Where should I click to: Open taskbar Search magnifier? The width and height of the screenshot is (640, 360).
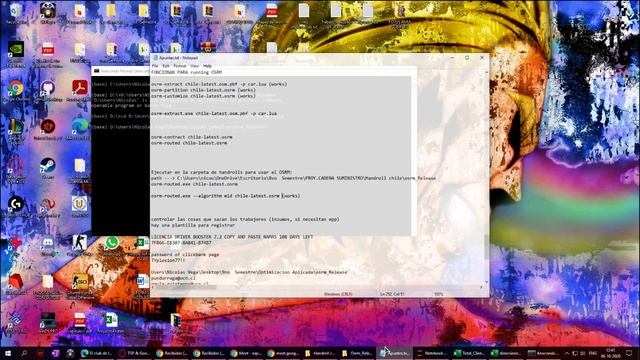point(24,353)
